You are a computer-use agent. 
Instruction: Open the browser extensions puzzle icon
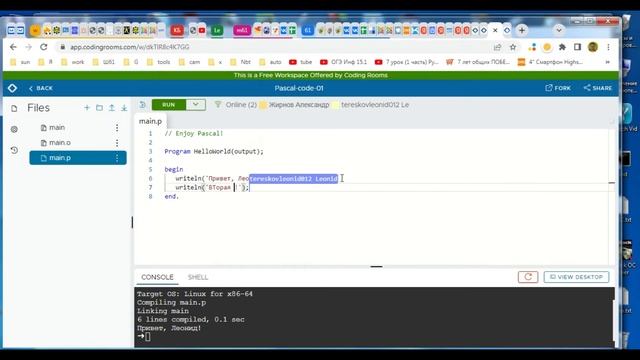[562, 47]
